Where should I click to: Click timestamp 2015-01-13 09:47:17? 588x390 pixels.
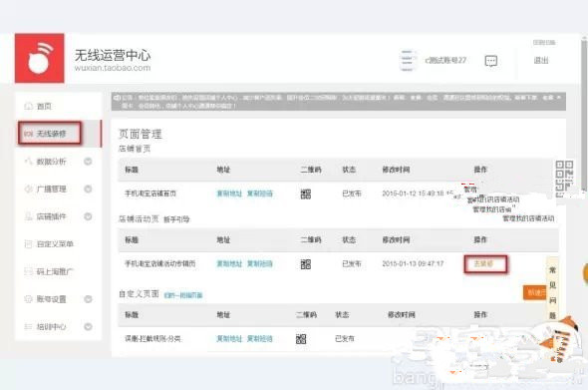tap(413, 264)
